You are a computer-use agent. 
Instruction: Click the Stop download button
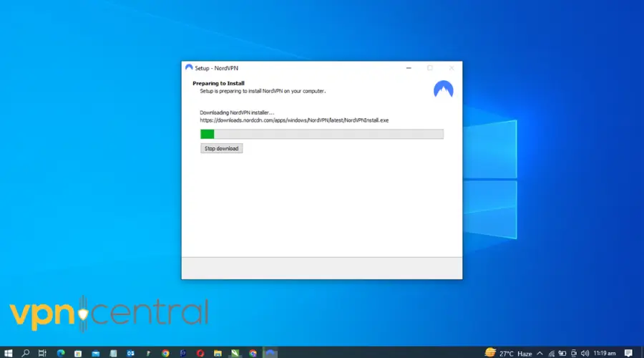point(221,148)
